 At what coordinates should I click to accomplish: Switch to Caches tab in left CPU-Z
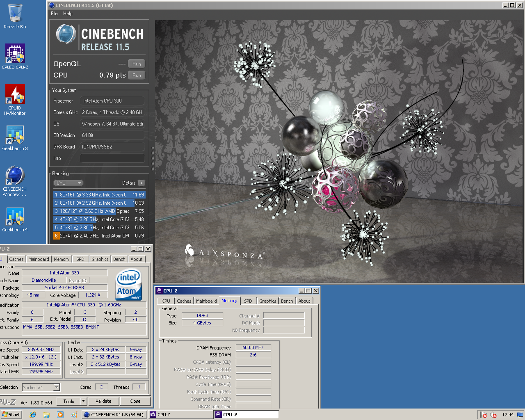click(16, 259)
